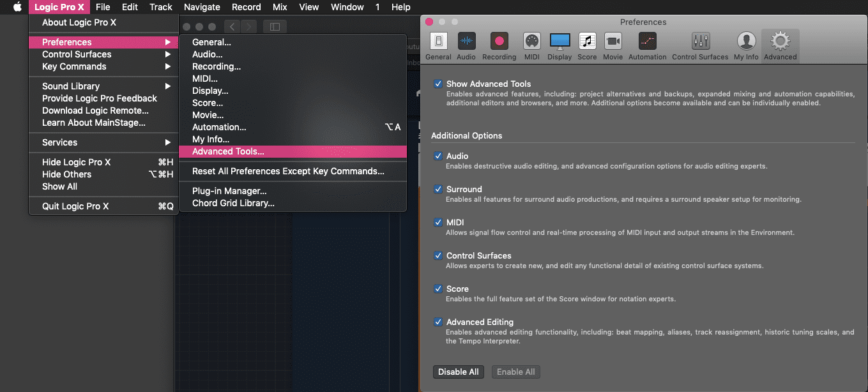This screenshot has height=392, width=868.
Task: Open the File menu
Action: 103,7
